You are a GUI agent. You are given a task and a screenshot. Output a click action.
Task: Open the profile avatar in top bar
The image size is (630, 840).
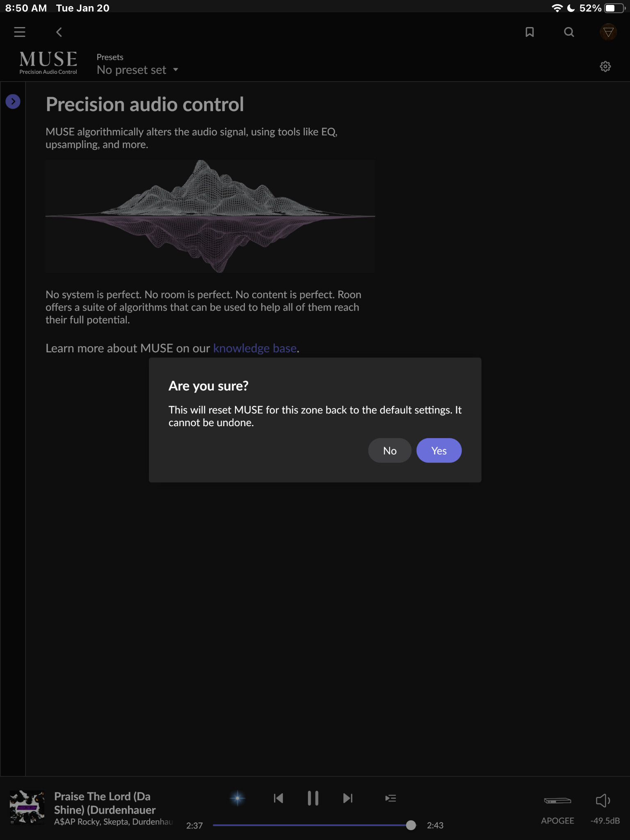coord(608,32)
